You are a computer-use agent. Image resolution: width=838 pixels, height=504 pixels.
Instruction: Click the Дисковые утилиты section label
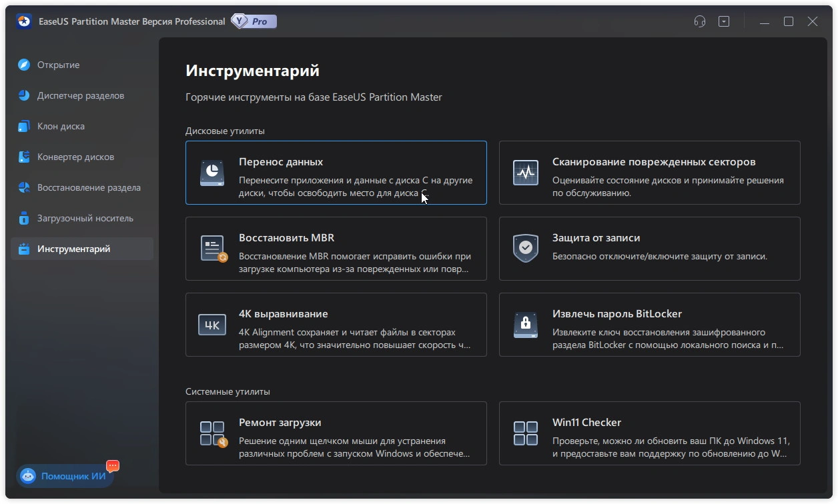225,131
